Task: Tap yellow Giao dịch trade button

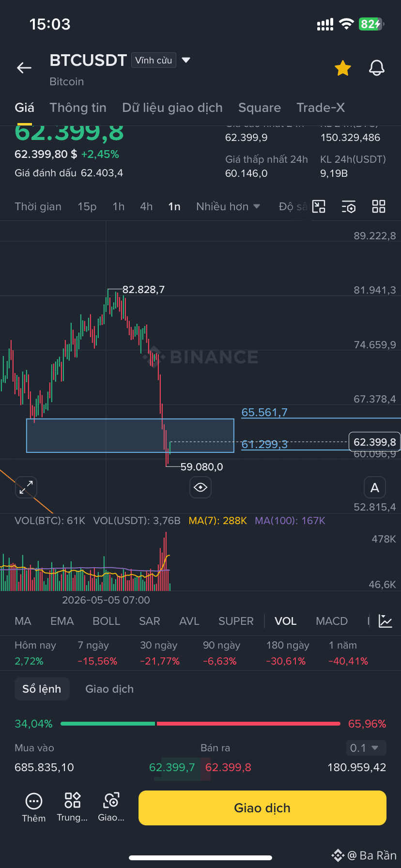Action: (262, 808)
